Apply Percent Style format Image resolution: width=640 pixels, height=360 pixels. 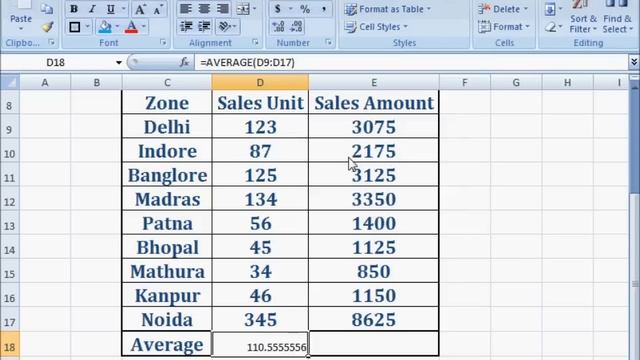tap(305, 9)
